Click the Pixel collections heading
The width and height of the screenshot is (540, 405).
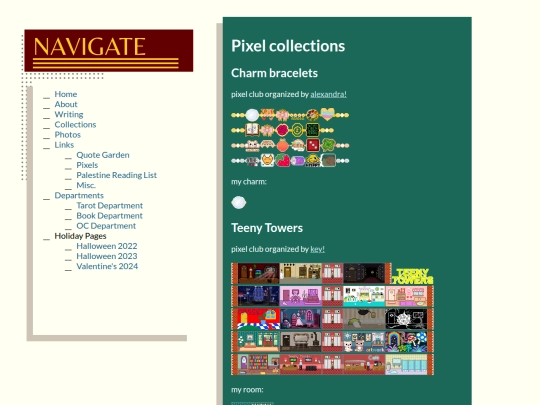(x=288, y=46)
